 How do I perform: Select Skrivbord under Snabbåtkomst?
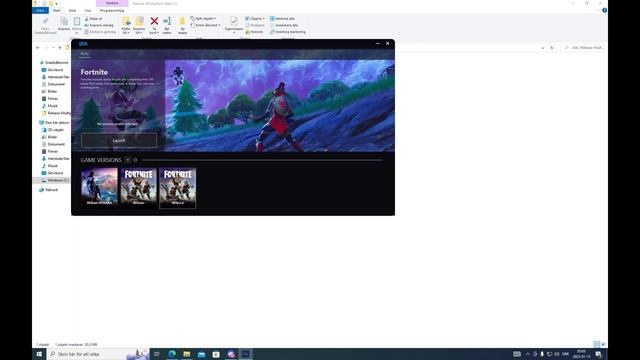pos(53,70)
